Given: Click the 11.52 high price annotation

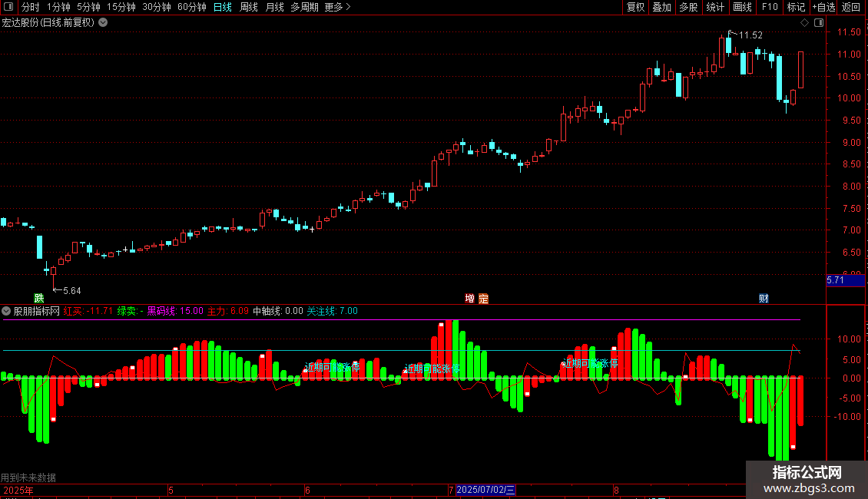Looking at the screenshot, I should pos(750,35).
